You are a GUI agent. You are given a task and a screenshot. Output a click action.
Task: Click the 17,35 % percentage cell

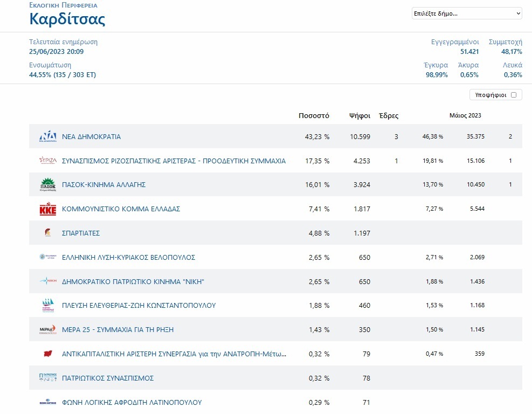[x=317, y=161]
